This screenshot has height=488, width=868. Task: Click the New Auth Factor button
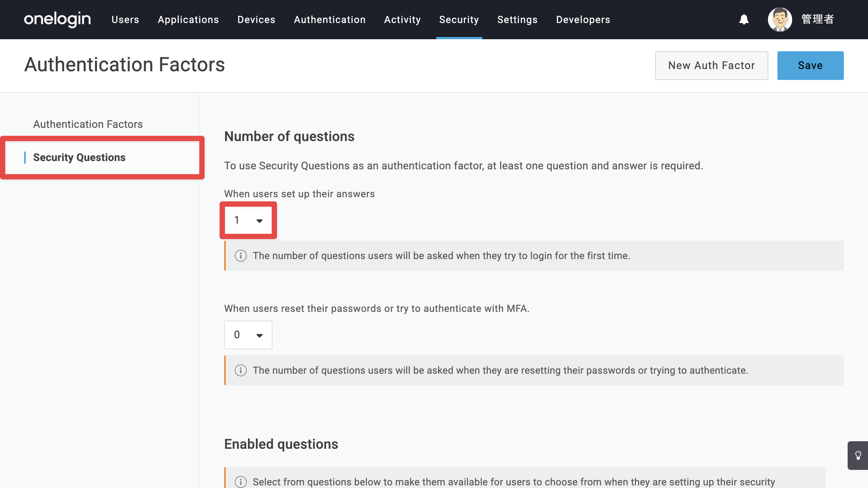pyautogui.click(x=711, y=66)
